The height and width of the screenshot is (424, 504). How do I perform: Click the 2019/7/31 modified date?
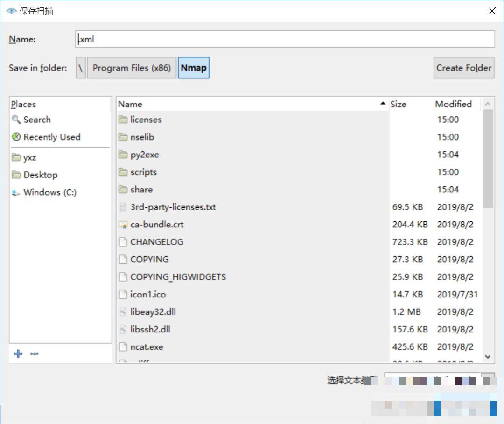point(457,294)
